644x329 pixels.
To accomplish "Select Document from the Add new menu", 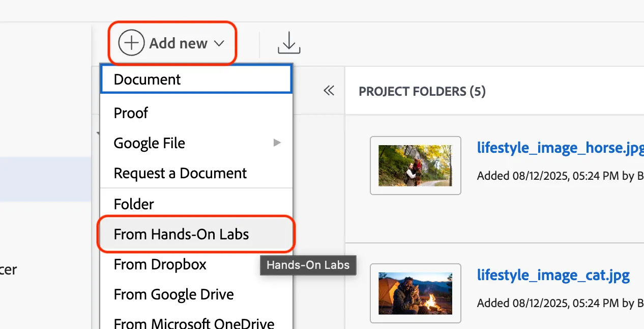I will click(x=196, y=79).
